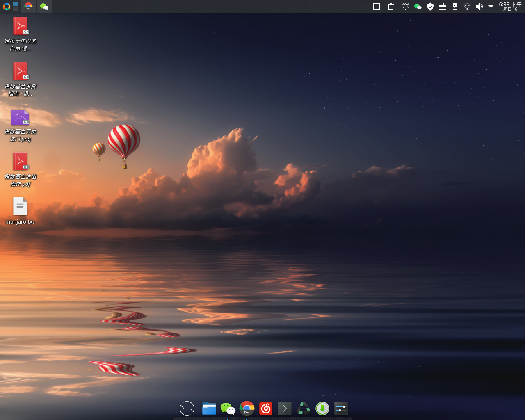The image size is (525, 420).
Task: Launch the terminal from the dock
Action: pos(285,408)
